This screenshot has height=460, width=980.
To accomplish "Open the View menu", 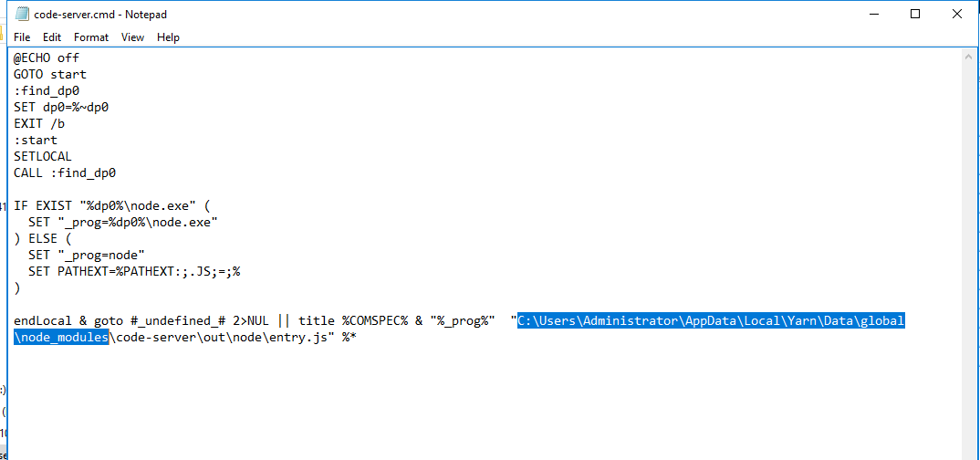I will click(x=133, y=37).
